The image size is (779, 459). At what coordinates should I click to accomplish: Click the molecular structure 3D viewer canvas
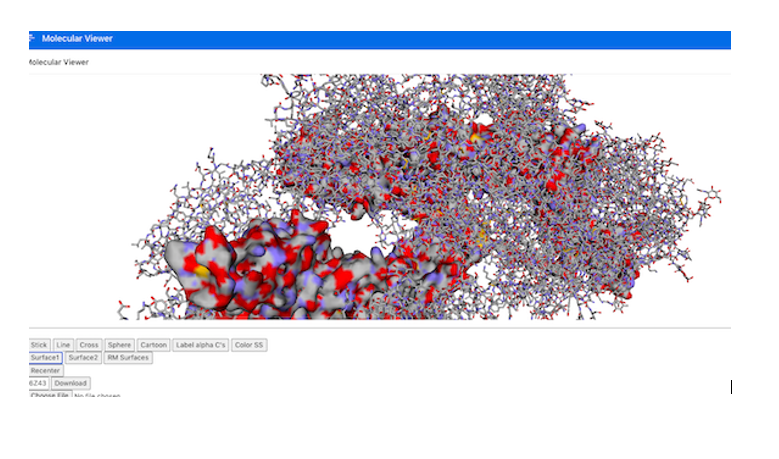click(380, 197)
